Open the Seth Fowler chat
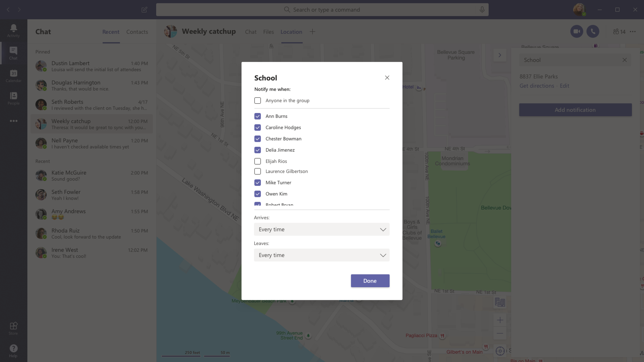644x362 pixels. (92, 195)
